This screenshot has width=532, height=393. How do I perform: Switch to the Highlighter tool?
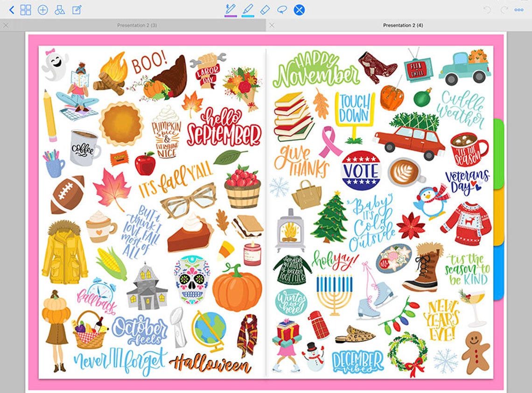[248, 8]
